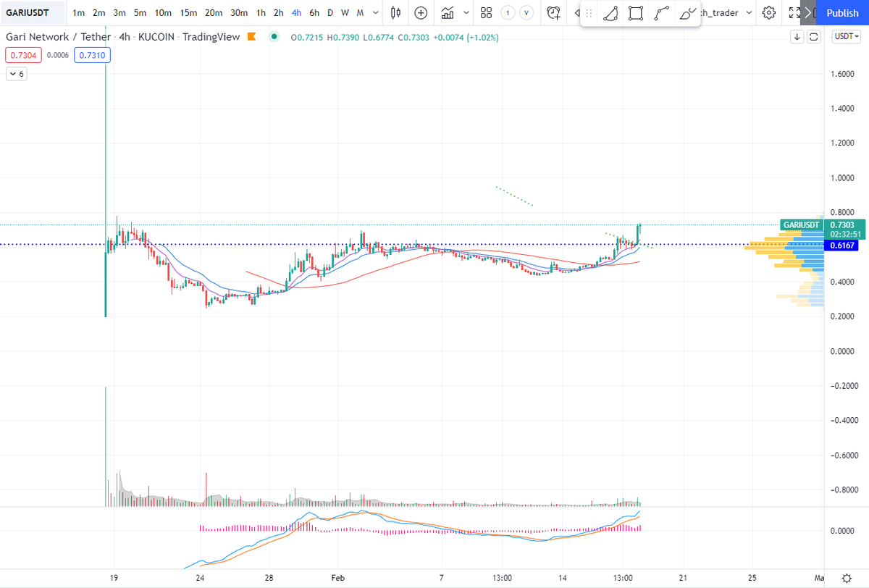Click the circled 1 button in toolbar

[508, 12]
